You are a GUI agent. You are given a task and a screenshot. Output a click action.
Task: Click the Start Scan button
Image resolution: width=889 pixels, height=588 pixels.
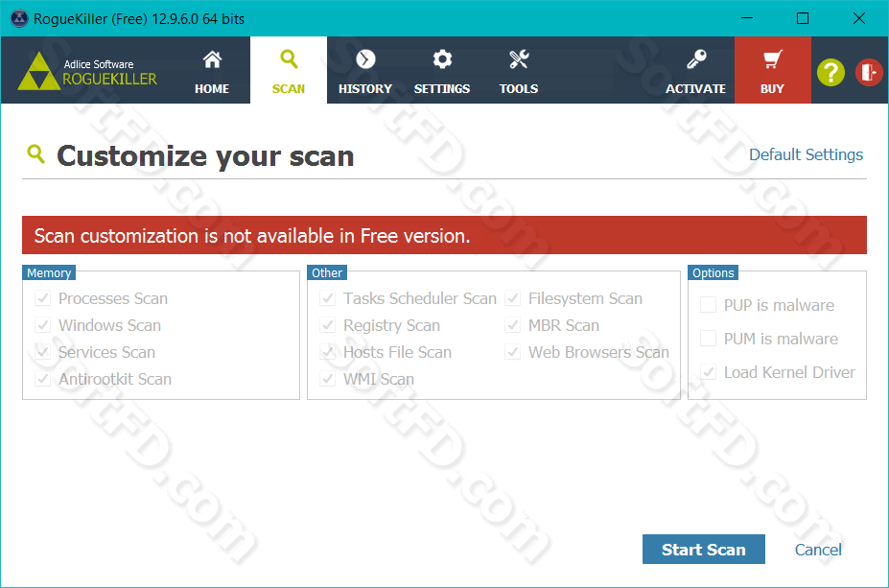coord(704,549)
